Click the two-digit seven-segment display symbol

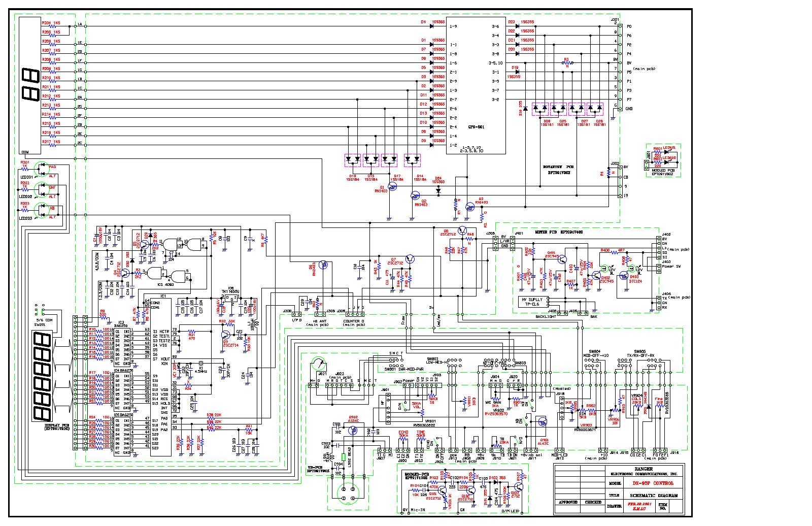(30, 86)
